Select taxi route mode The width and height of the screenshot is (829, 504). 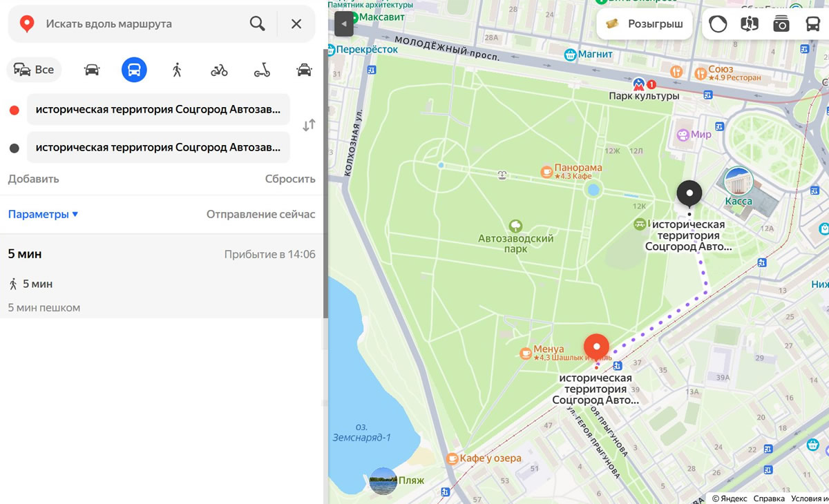(304, 70)
